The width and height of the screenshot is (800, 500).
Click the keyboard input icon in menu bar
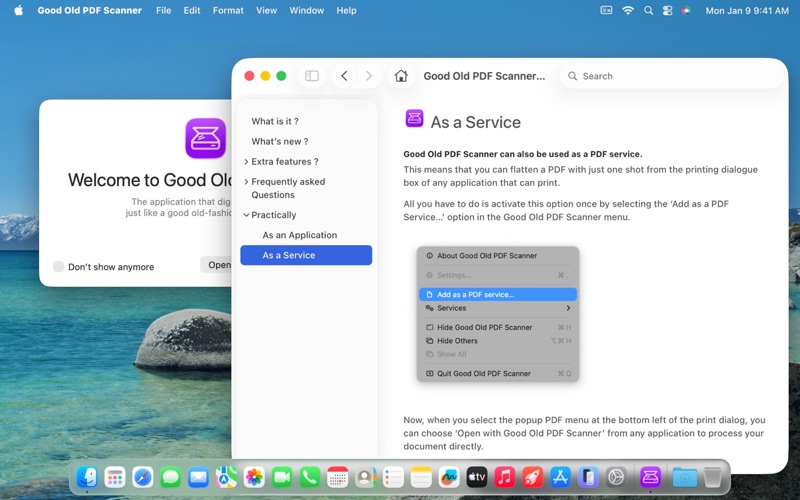tap(606, 10)
